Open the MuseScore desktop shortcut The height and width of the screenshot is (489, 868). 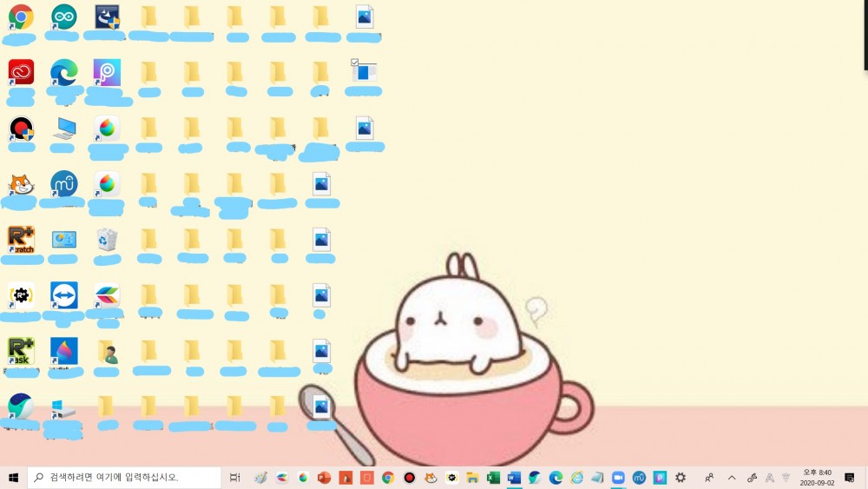[x=63, y=184]
